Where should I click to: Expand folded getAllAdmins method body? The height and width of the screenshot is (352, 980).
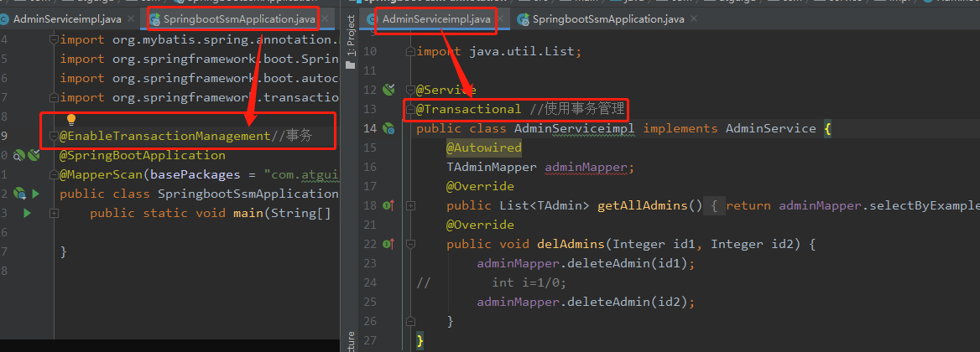pos(410,205)
